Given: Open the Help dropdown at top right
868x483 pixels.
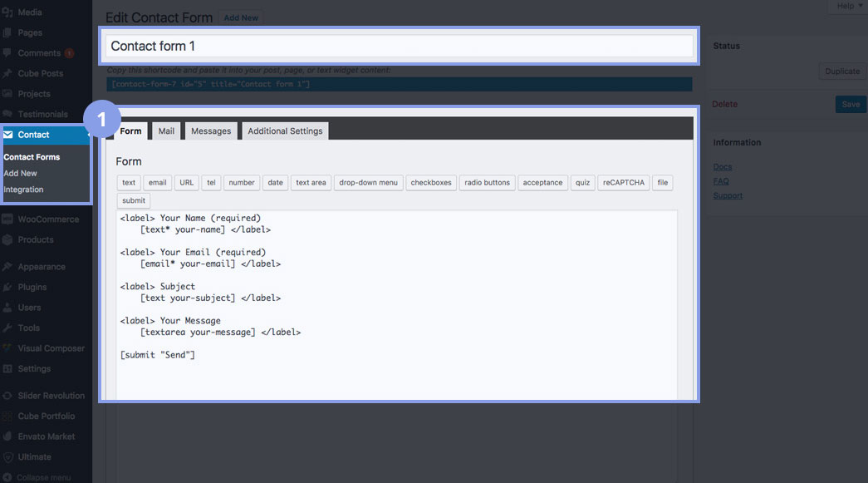Looking at the screenshot, I should (x=847, y=6).
